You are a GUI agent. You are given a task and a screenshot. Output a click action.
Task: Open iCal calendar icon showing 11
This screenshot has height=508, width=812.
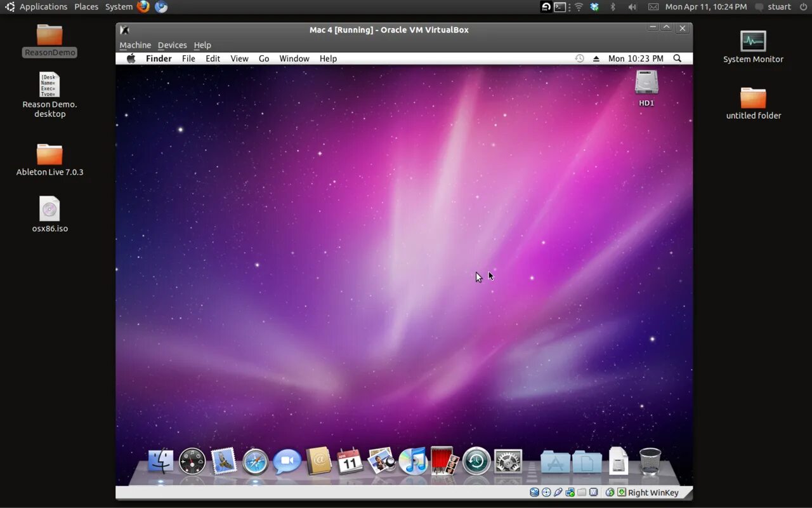click(350, 461)
